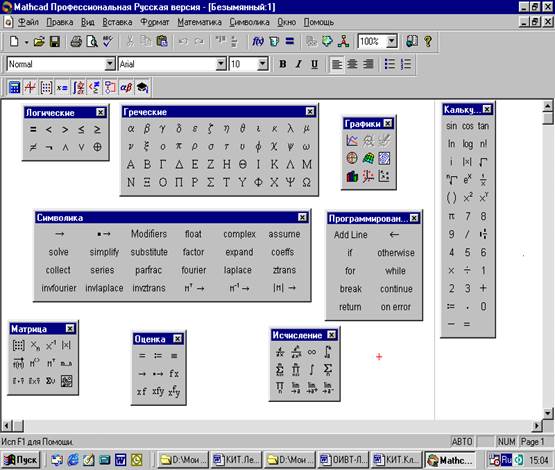Screen dimensions: 555x470
Task: Click the Insert Function f(x) toolbar icon
Action: tap(258, 42)
